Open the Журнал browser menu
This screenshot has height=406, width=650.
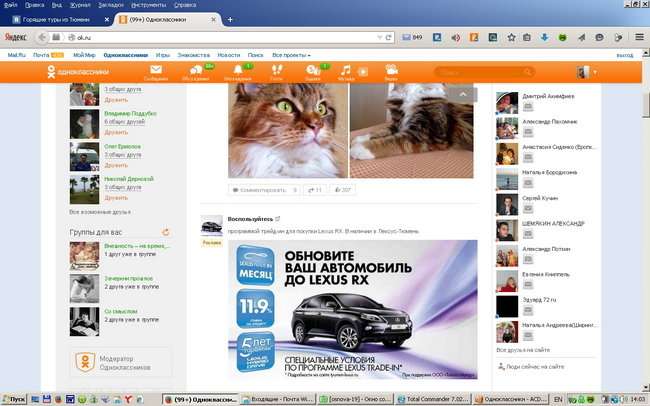(80, 5)
